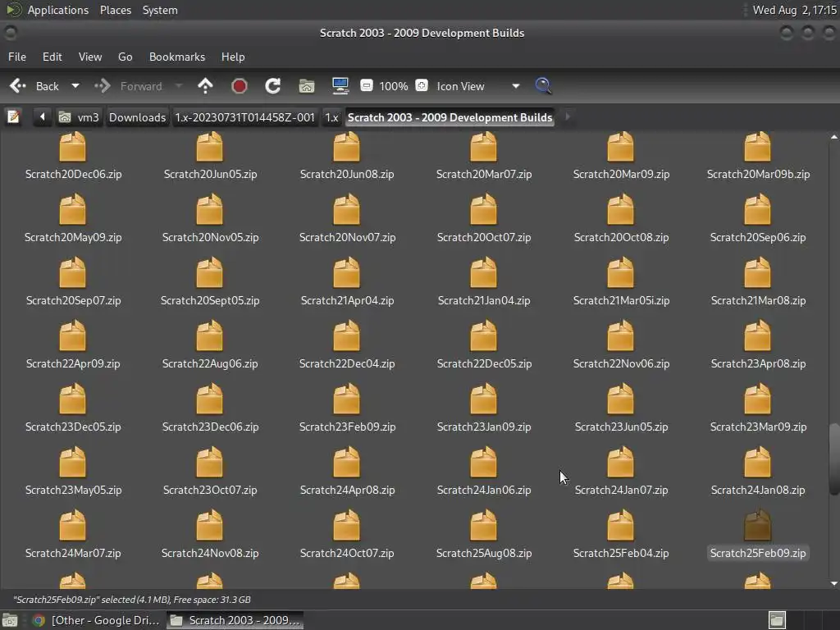Click the magnifier search icon
Screen dimensions: 840x630
543,85
